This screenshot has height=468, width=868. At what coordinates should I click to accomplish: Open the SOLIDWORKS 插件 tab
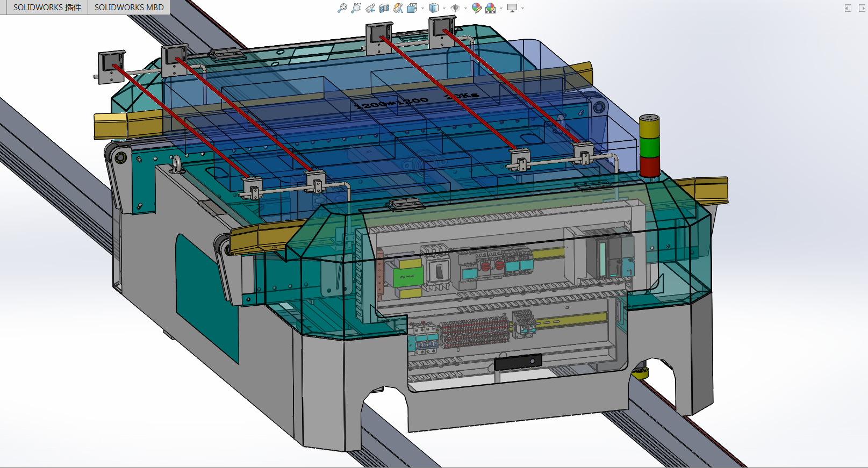pyautogui.click(x=47, y=8)
